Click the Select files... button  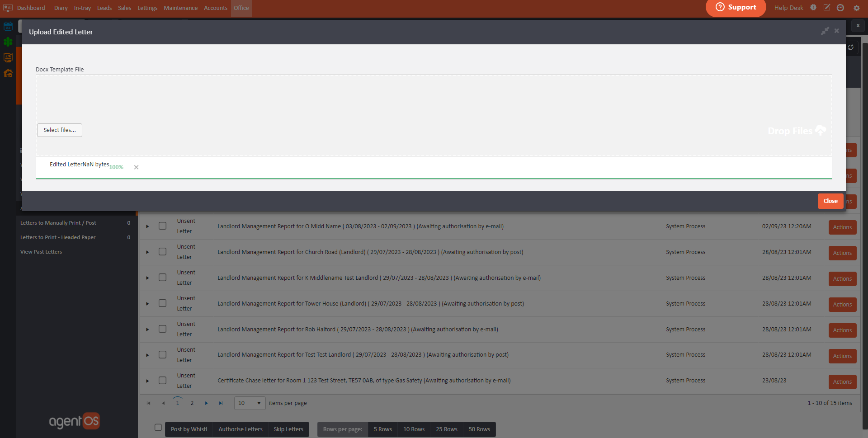click(x=60, y=130)
